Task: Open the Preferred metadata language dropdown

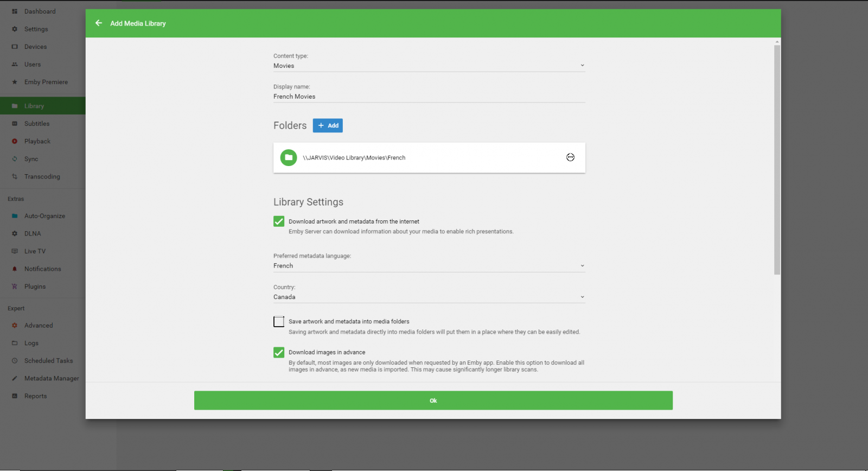Action: coord(429,266)
